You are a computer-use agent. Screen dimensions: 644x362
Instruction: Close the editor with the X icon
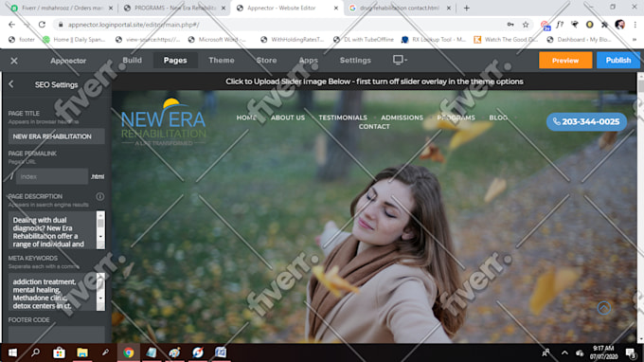14,61
